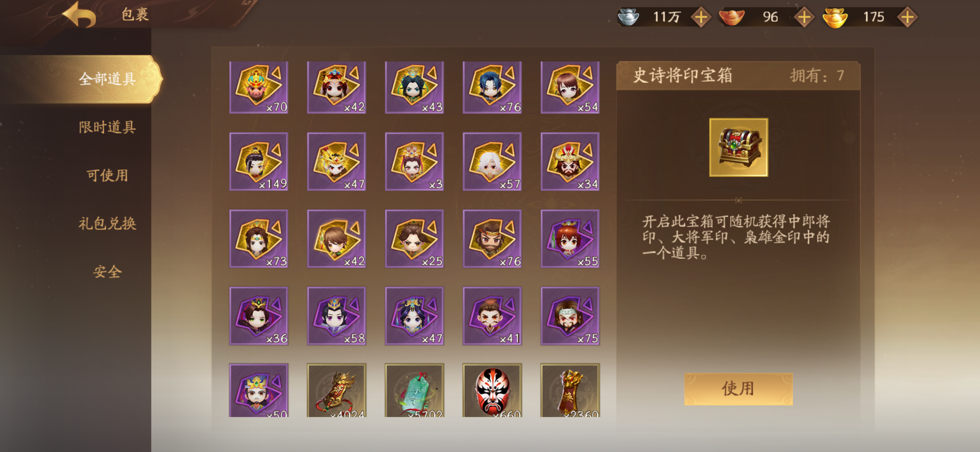This screenshot has width=980, height=452.
Task: Open the 可使用 category
Action: pyautogui.click(x=107, y=176)
